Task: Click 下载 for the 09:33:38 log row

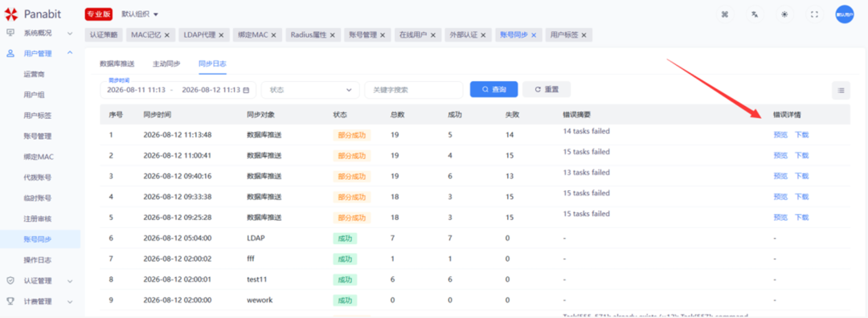Action: (x=801, y=196)
